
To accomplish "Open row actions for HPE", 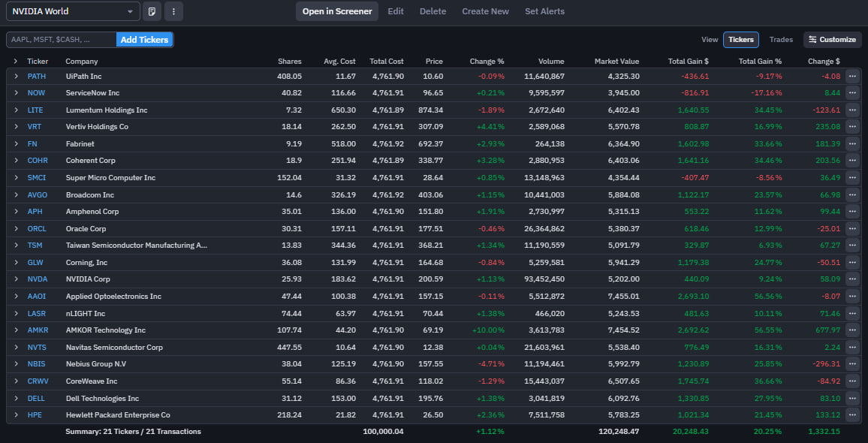I will pyautogui.click(x=852, y=415).
